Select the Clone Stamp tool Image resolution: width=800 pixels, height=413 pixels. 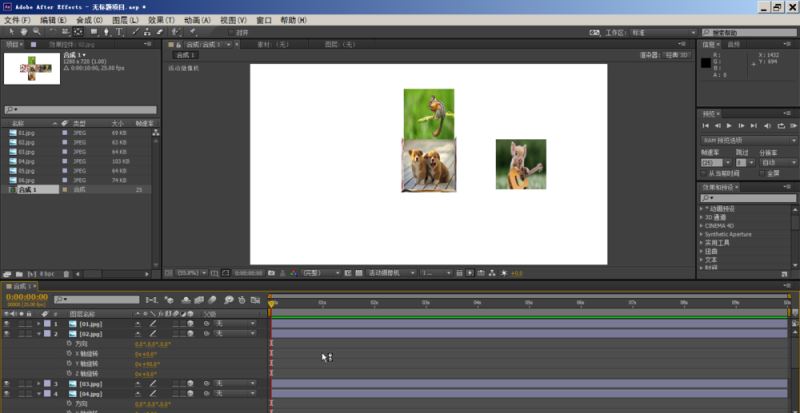[147, 32]
